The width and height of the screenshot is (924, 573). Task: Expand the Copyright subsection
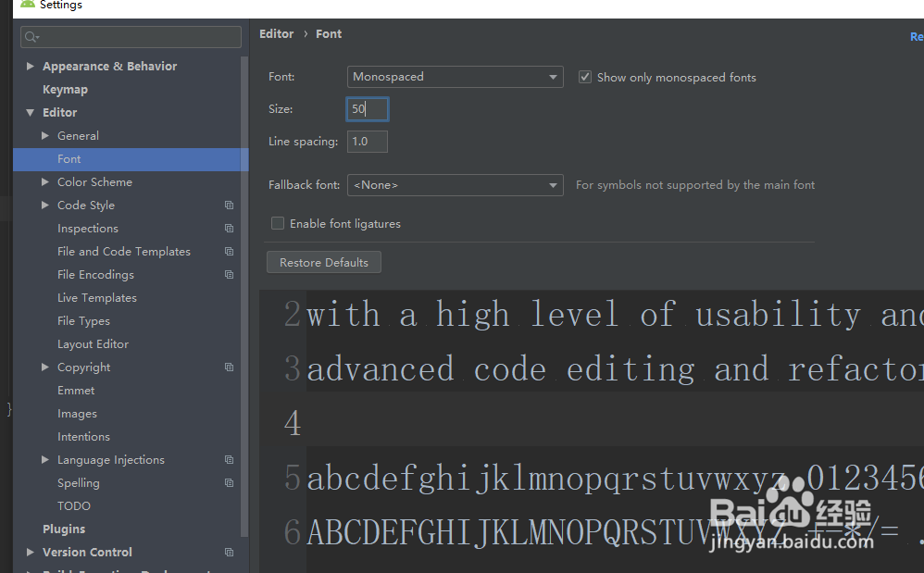pyautogui.click(x=44, y=367)
